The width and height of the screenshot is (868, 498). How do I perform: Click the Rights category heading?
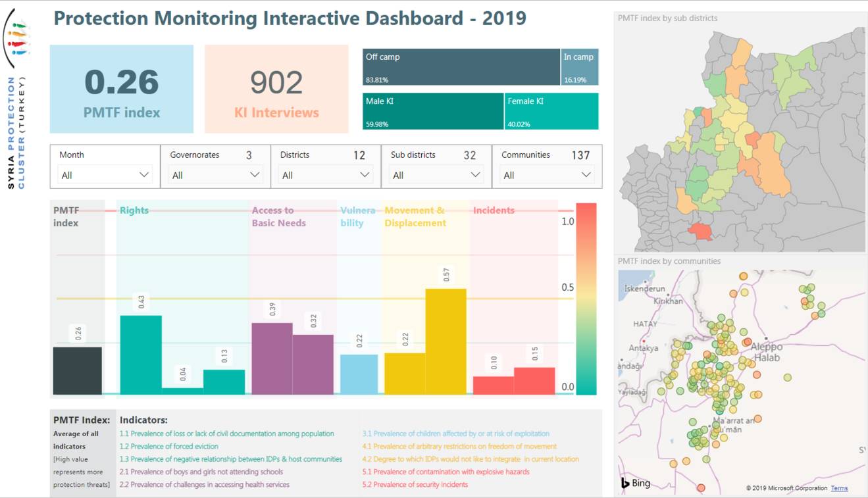click(134, 211)
